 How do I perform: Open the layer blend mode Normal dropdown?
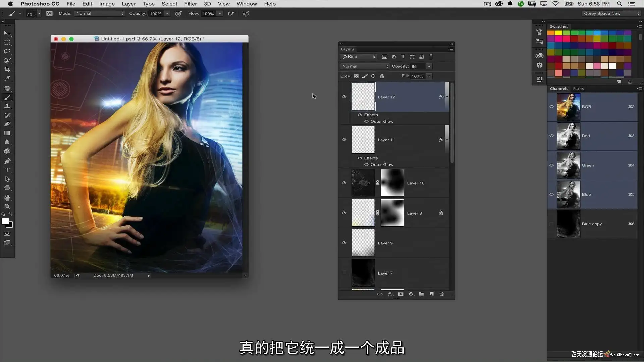tap(365, 66)
